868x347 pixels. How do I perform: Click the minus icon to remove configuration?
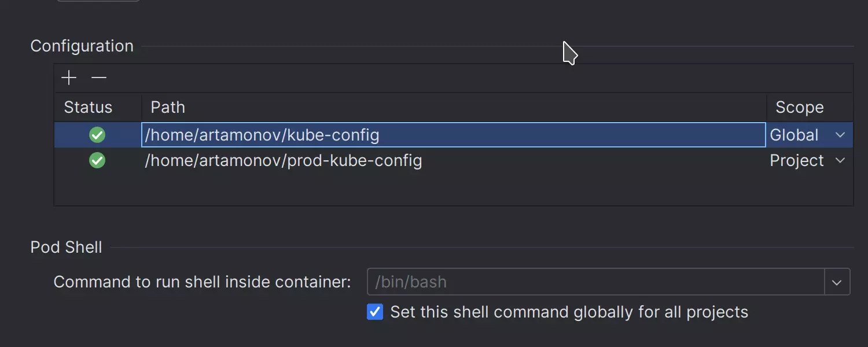click(x=99, y=77)
